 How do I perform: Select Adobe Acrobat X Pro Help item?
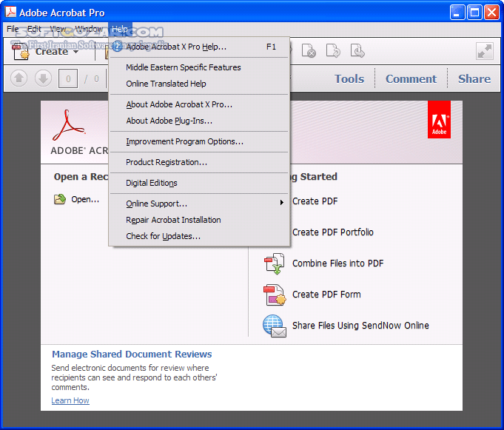(x=199, y=47)
